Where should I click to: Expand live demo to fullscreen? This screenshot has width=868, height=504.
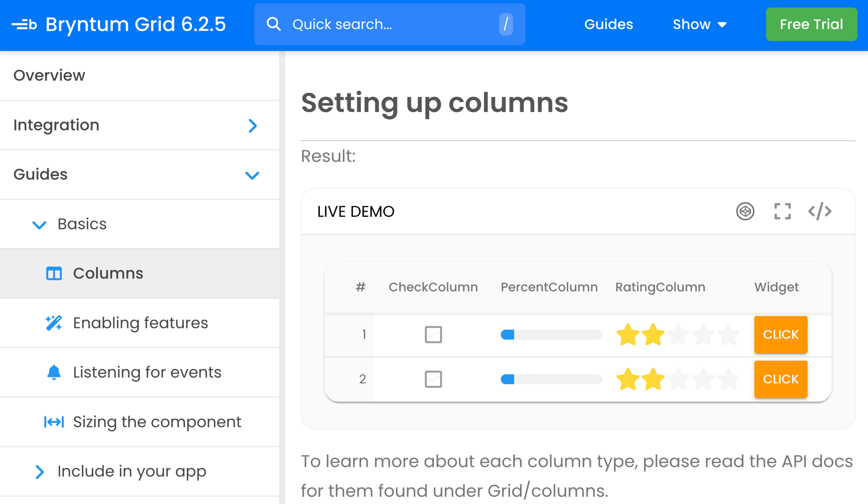coord(782,211)
